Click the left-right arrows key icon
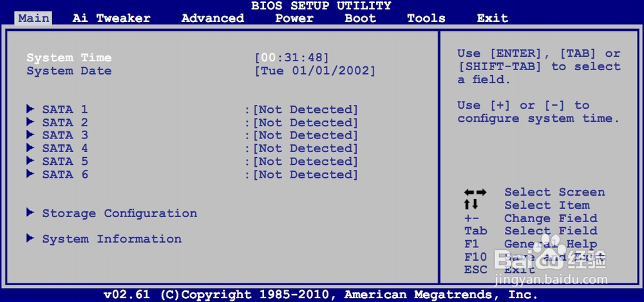Image resolution: width=644 pixels, height=302 pixels. (x=475, y=193)
